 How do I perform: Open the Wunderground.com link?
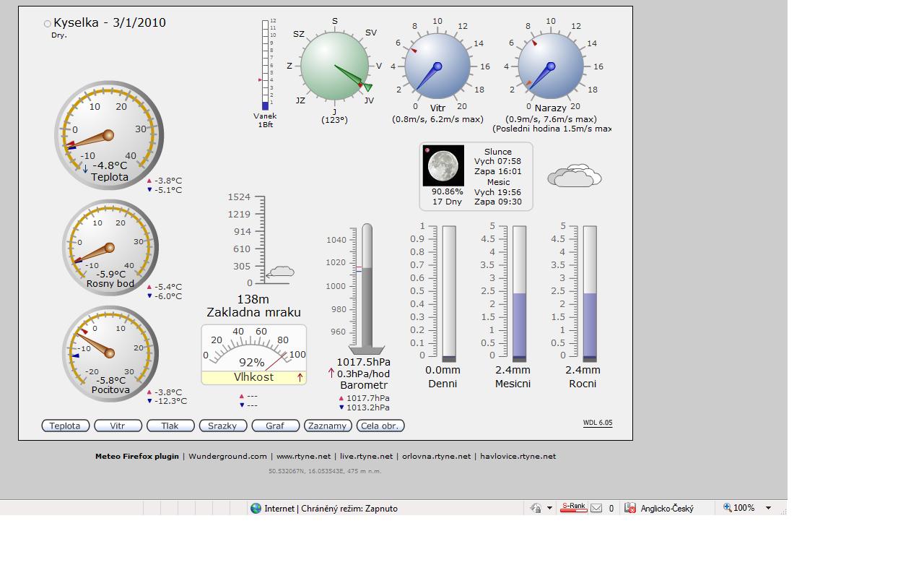point(227,456)
